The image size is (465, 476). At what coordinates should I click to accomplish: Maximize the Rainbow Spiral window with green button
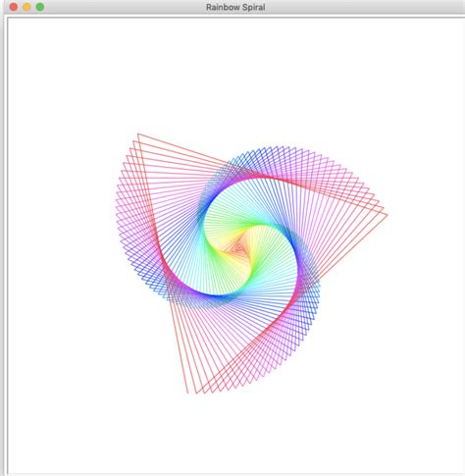coord(40,7)
